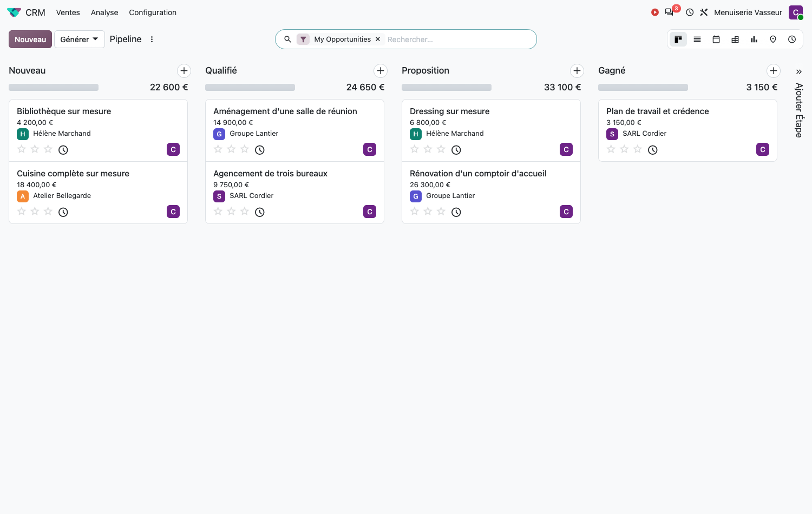
Task: Open the user avatar menu
Action: click(796, 12)
